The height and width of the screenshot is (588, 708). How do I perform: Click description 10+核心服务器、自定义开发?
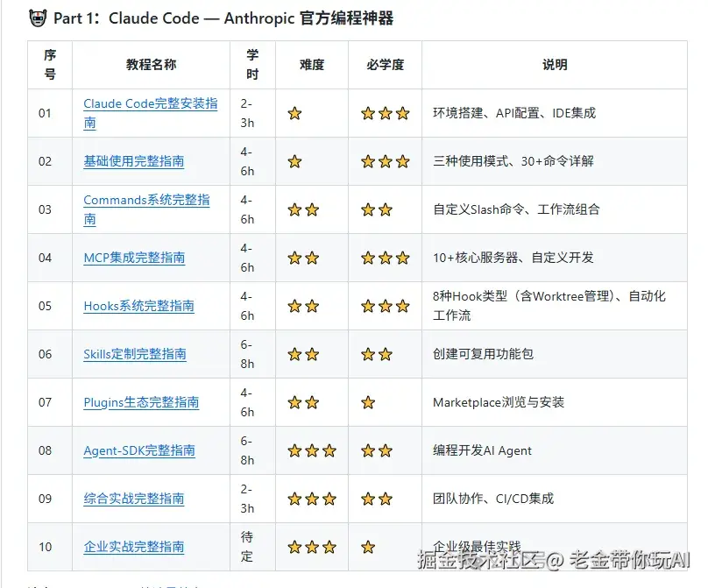(513, 258)
